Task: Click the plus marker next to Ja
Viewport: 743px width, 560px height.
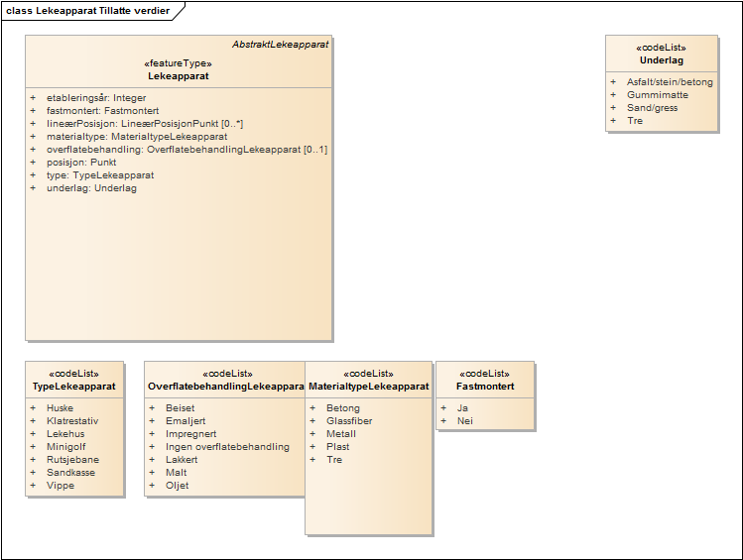Action: point(443,408)
